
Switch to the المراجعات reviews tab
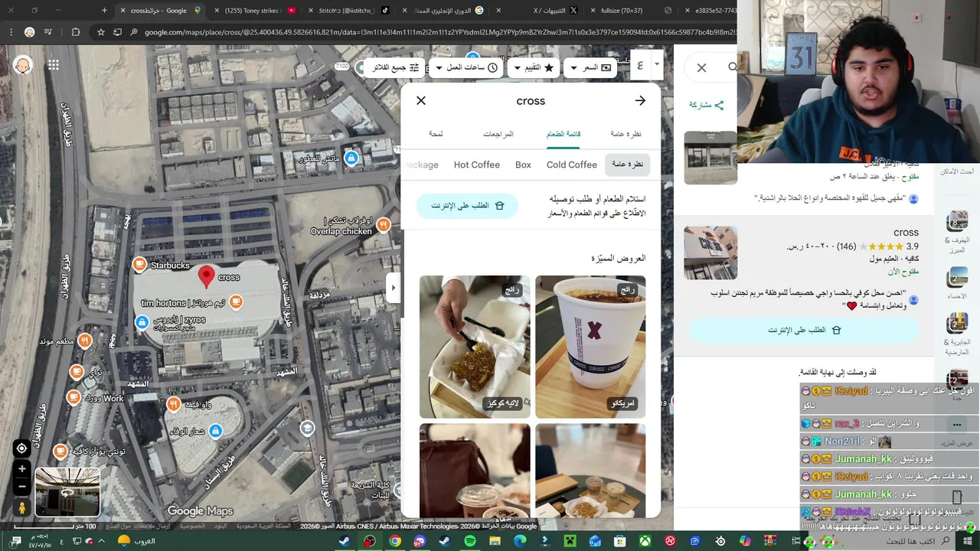pyautogui.click(x=498, y=134)
